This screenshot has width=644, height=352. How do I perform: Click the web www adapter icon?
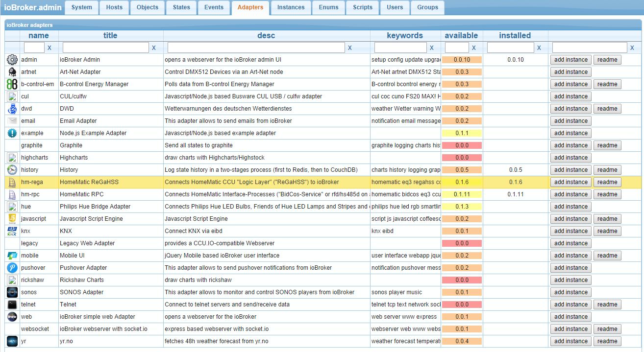point(12,317)
